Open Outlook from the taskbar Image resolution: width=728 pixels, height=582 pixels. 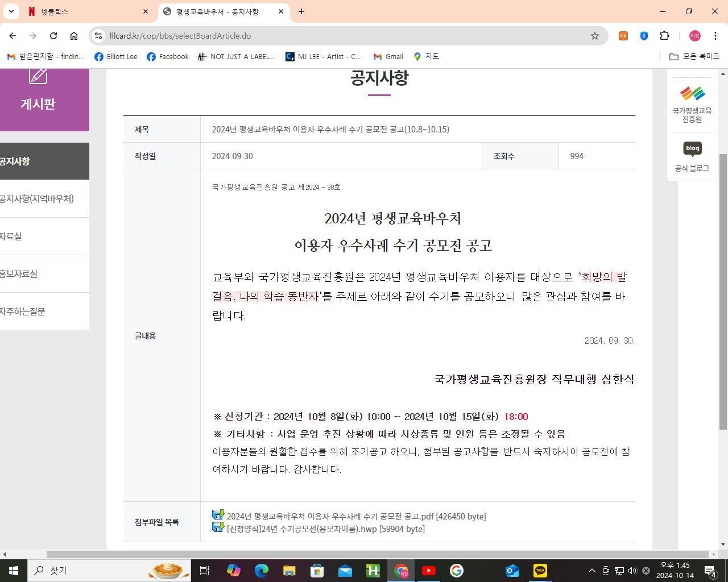512,571
